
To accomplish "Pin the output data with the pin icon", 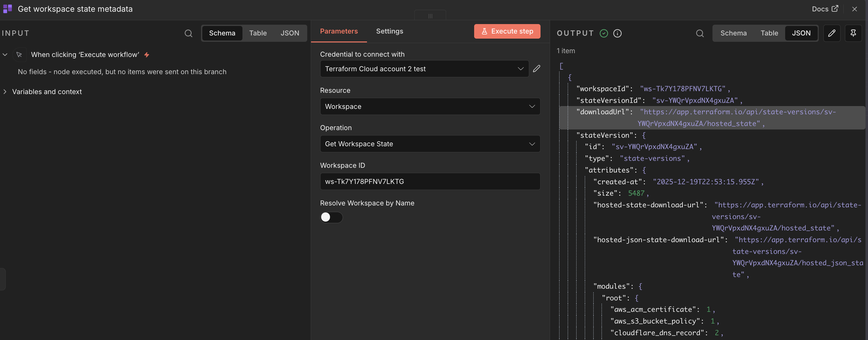I will pos(853,33).
